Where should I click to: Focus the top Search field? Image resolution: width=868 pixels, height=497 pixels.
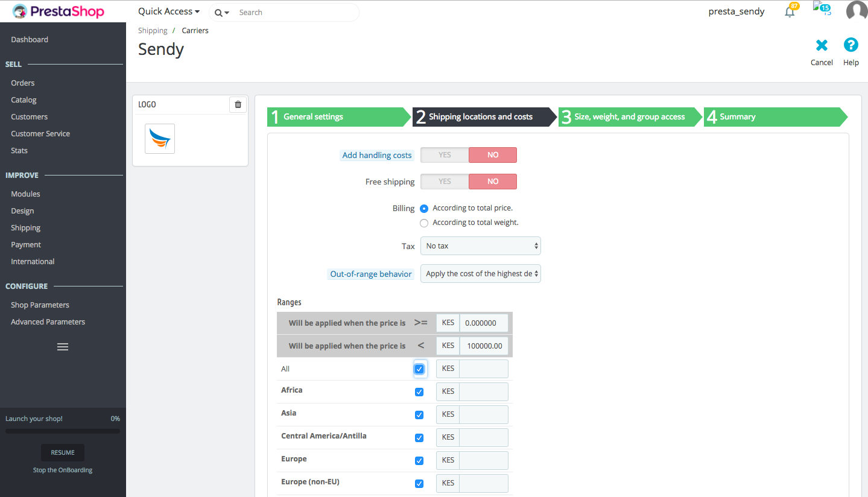296,13
